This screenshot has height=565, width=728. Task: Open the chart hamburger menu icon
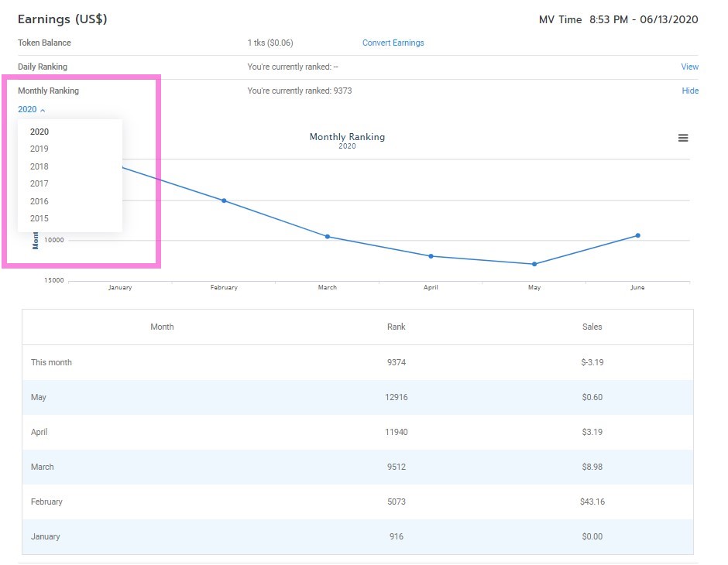pos(682,138)
